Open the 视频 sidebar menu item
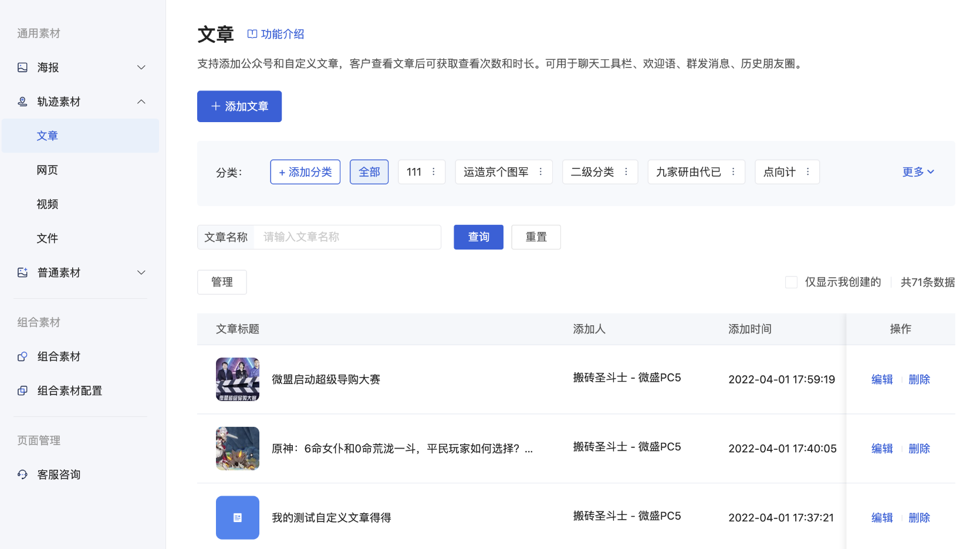Screen dimensions: 980x549 pos(80,204)
